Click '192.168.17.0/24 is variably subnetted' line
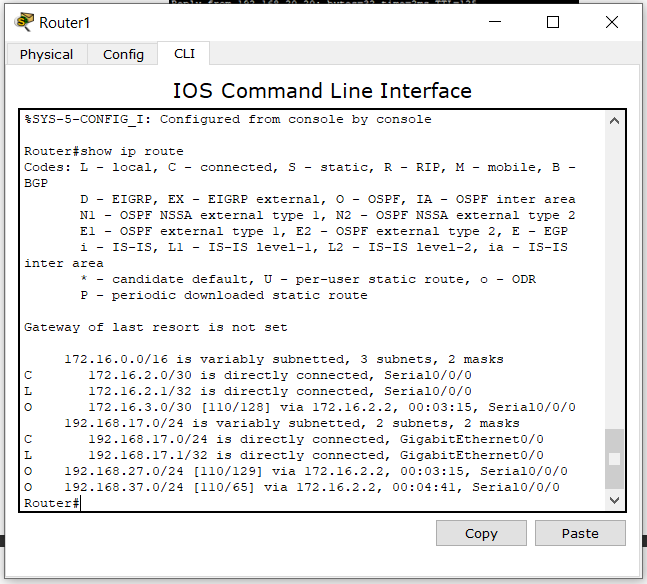Image resolution: width=647 pixels, height=584 pixels. 292,423
